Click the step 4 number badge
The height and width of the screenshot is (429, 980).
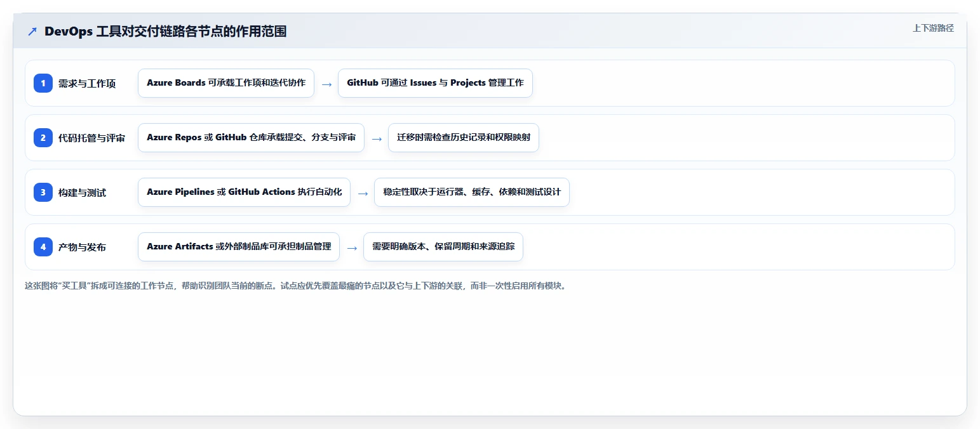point(43,247)
